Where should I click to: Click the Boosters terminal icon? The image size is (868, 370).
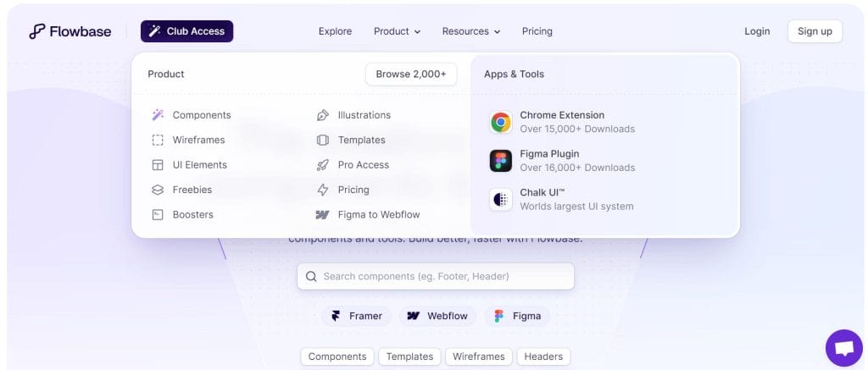158,214
